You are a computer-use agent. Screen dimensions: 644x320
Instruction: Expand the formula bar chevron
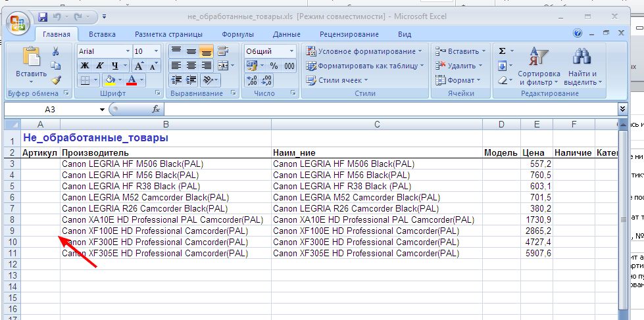pos(623,108)
